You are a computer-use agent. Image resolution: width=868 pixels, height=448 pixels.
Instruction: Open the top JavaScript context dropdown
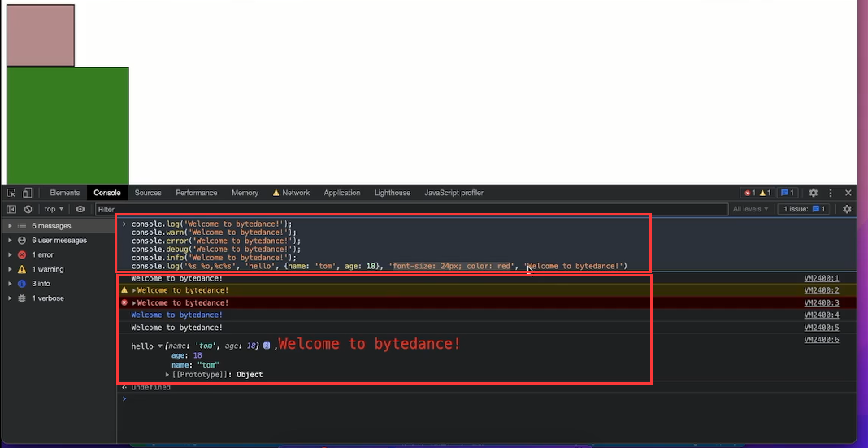pyautogui.click(x=54, y=209)
